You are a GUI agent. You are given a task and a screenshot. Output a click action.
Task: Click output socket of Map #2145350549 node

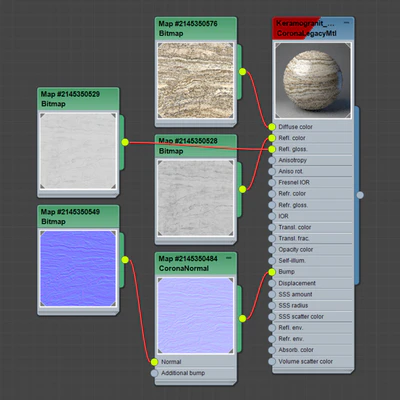click(x=125, y=260)
